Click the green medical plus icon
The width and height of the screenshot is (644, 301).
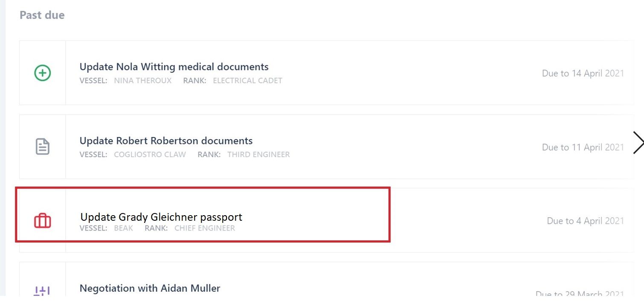click(42, 73)
